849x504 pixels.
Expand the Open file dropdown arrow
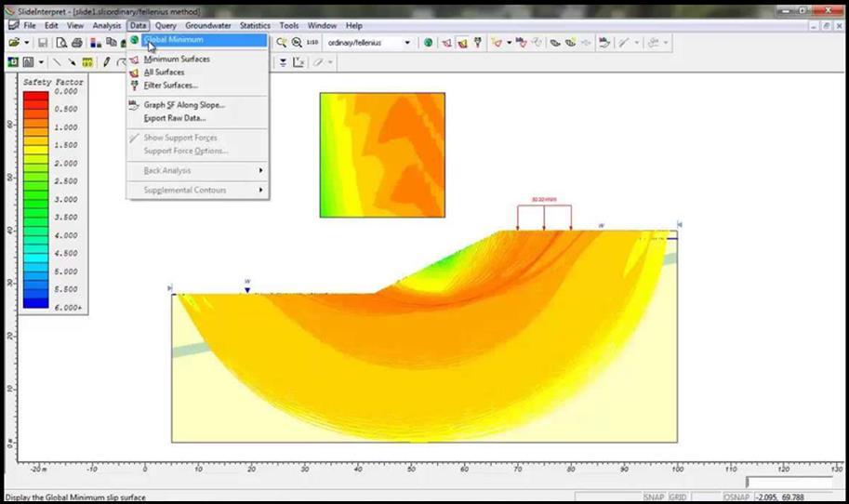(x=27, y=43)
